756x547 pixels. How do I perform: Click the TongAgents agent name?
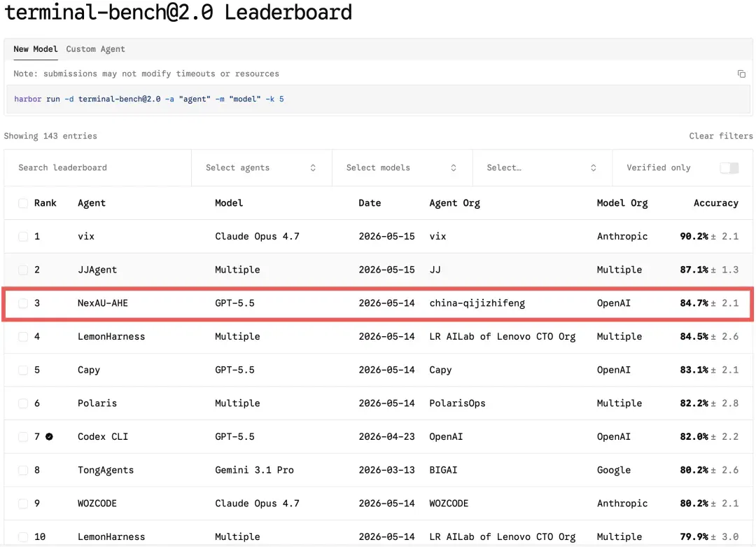point(106,470)
